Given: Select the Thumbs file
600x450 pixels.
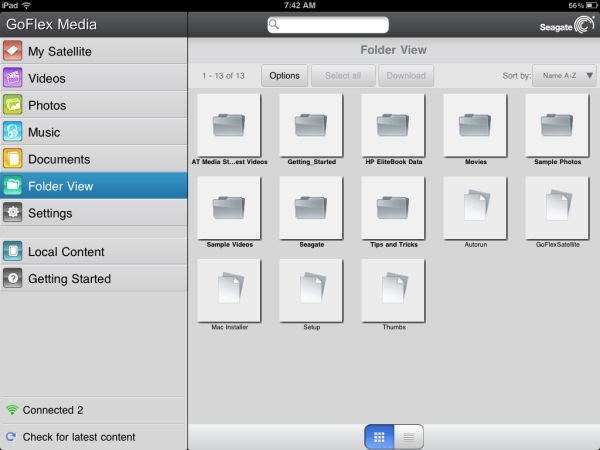Looking at the screenshot, I should coord(393,290).
